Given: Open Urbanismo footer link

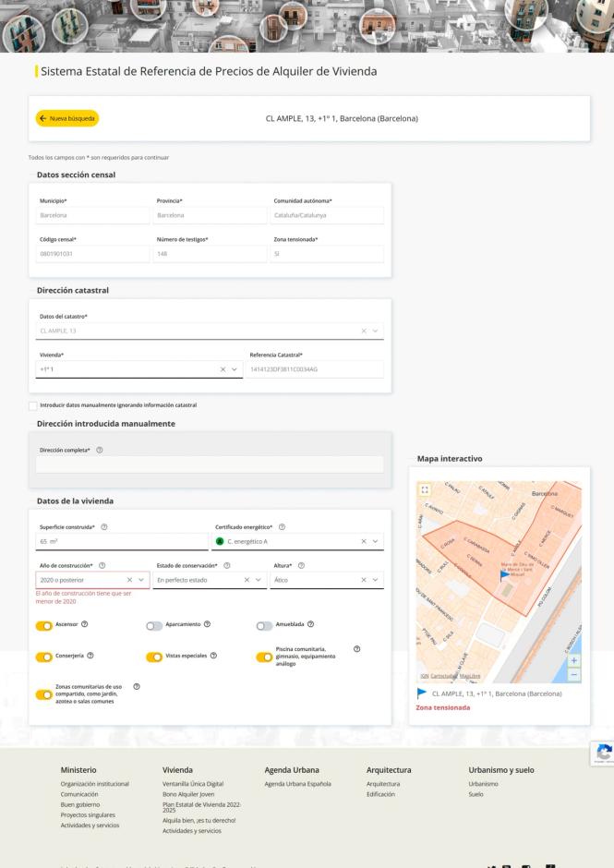Looking at the screenshot, I should [x=483, y=784].
